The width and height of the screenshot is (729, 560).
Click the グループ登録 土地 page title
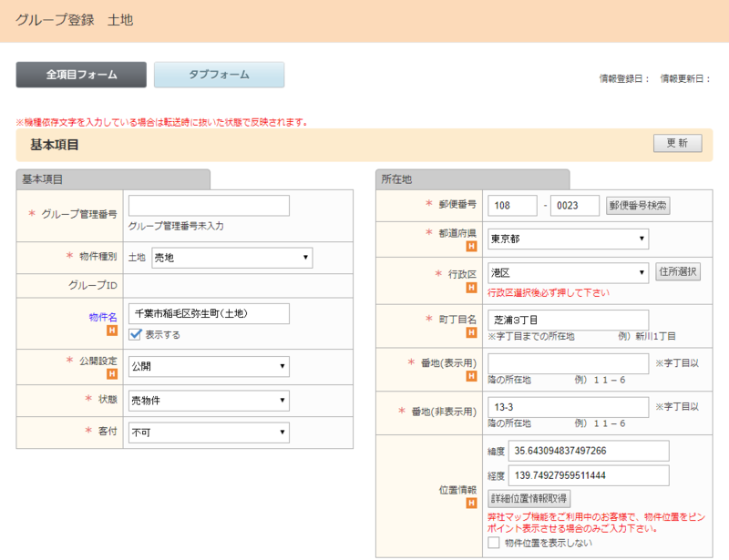[x=75, y=20]
